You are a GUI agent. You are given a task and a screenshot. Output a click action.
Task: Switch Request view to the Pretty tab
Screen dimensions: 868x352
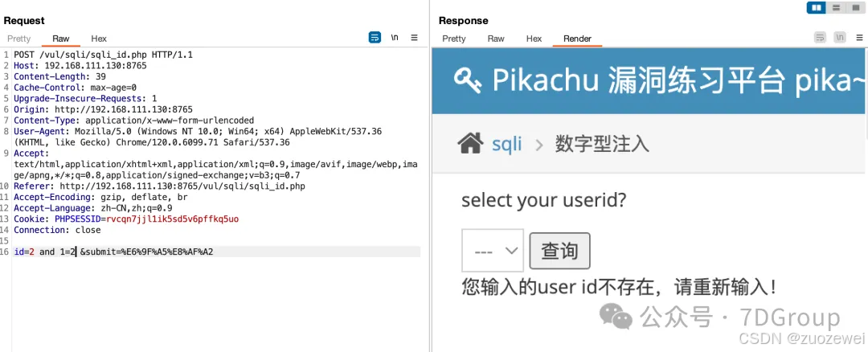click(x=19, y=39)
